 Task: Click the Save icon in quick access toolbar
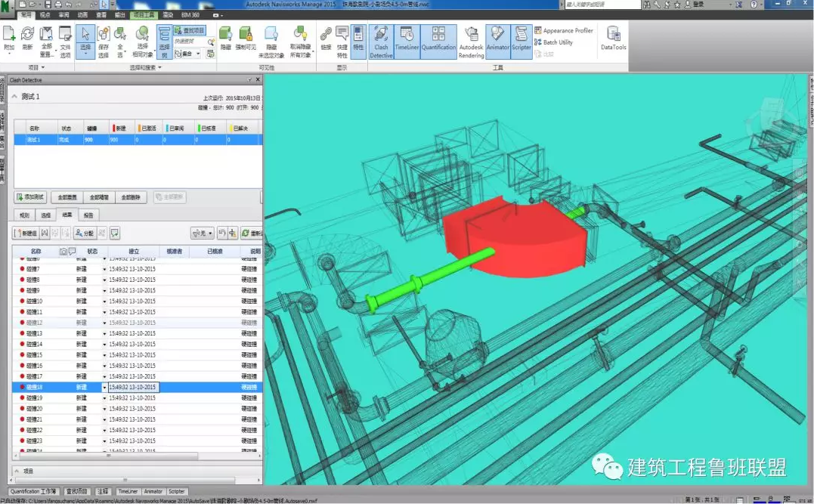(x=48, y=4)
